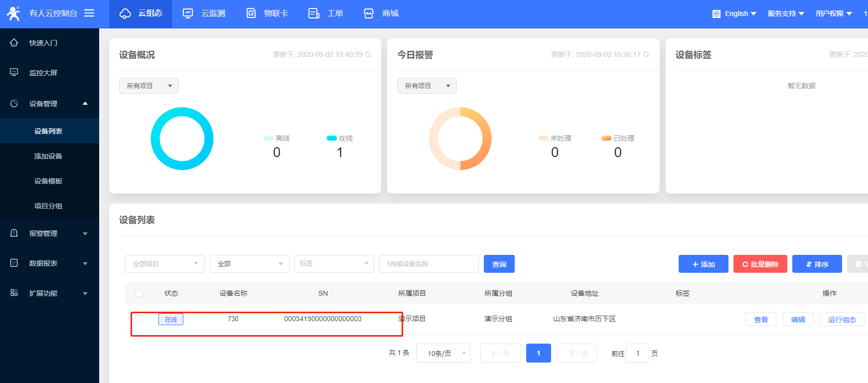The width and height of the screenshot is (868, 383).
Task: Switch to the 云监测 top tab
Action: 204,13
